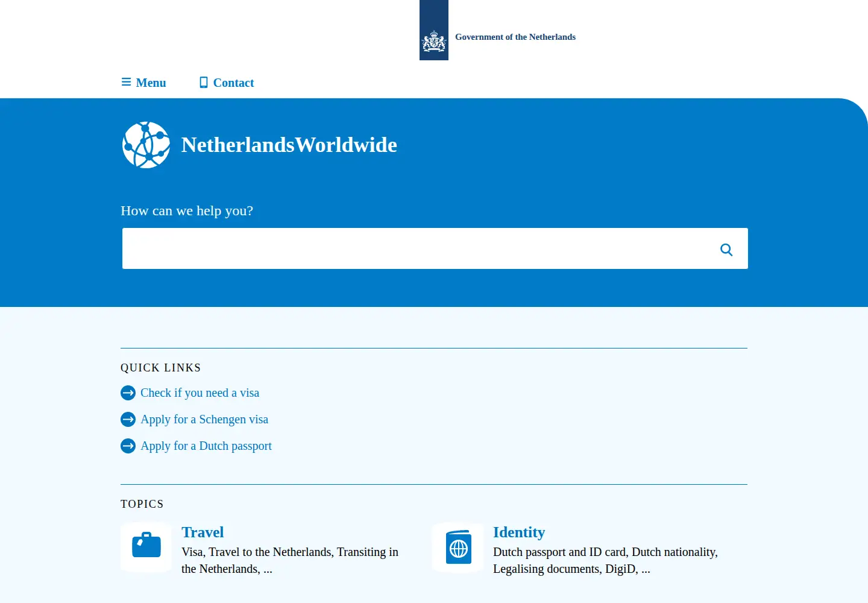Image resolution: width=868 pixels, height=603 pixels.
Task: Click the 'TOPICS' heading
Action: point(142,504)
